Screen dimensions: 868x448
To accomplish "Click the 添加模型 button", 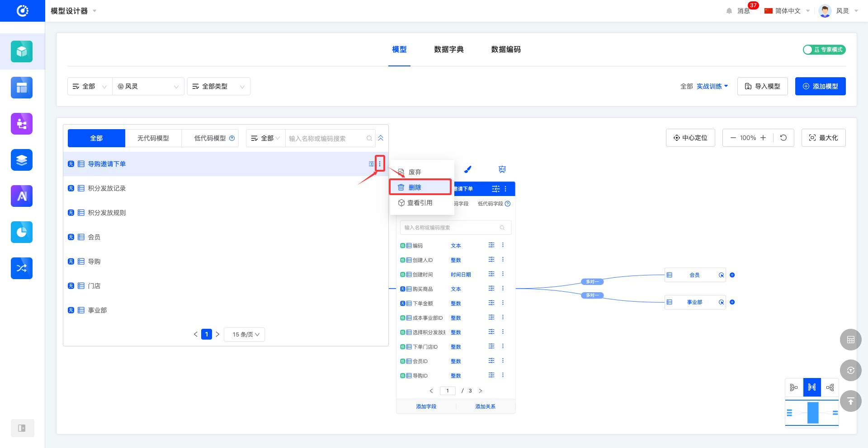I will [x=820, y=86].
